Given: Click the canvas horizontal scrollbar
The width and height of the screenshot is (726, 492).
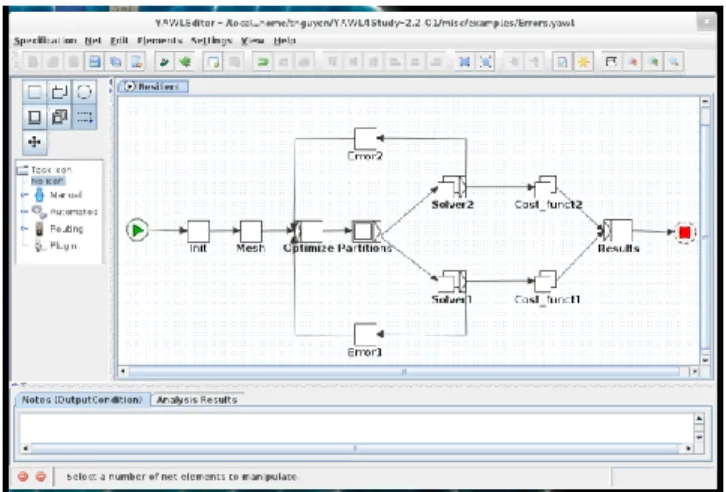Looking at the screenshot, I should tap(404, 372).
